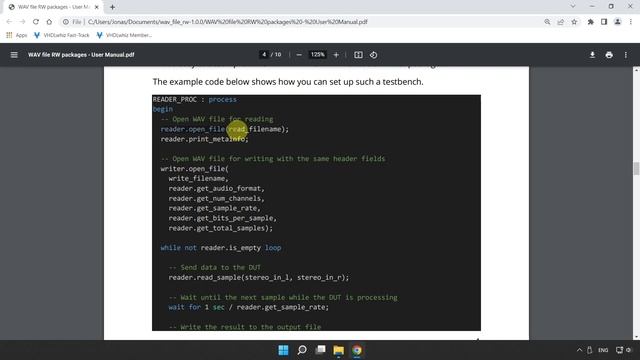This screenshot has height=360, width=640.
Task: Open File Explorer from the taskbar
Action: [338, 350]
